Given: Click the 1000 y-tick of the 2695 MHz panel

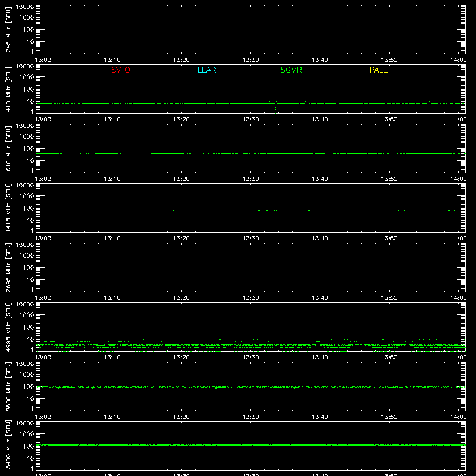Looking at the screenshot, I should coord(27,256).
